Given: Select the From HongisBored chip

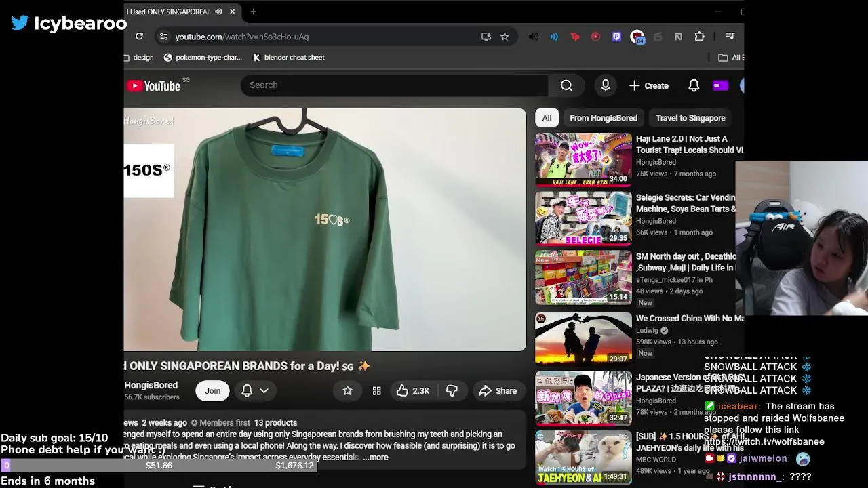Looking at the screenshot, I should click(604, 118).
